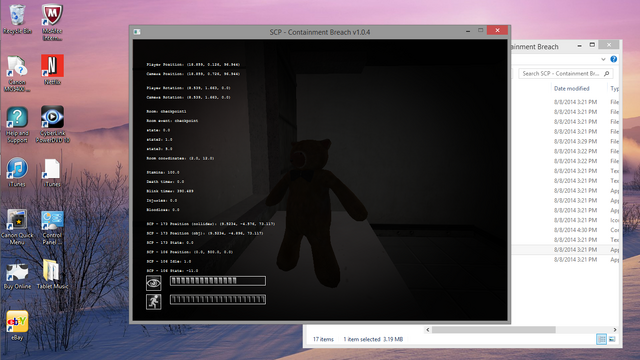This screenshot has width=640, height=360.
Task: Click the 'Injuries: 0.0' debug line
Action: click(x=162, y=200)
